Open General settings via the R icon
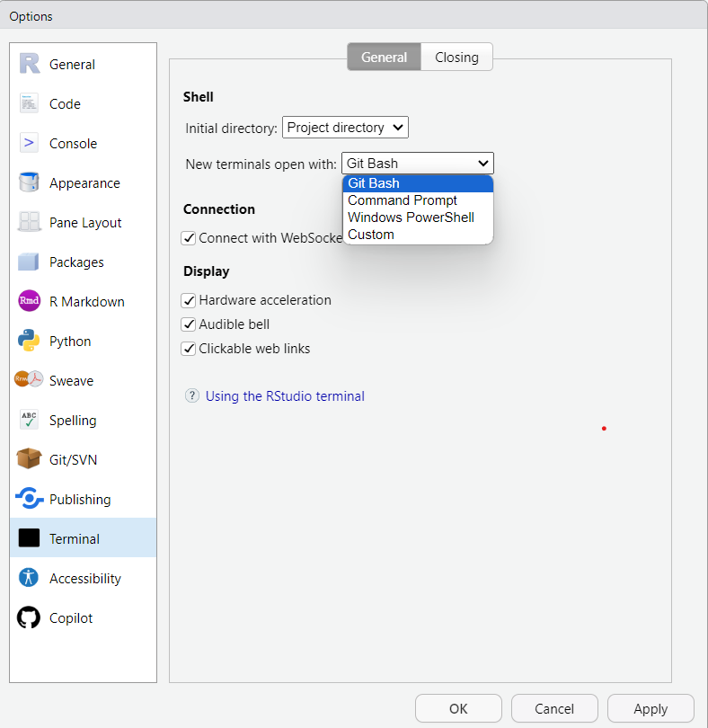Image resolution: width=708 pixels, height=728 pixels. tap(30, 64)
